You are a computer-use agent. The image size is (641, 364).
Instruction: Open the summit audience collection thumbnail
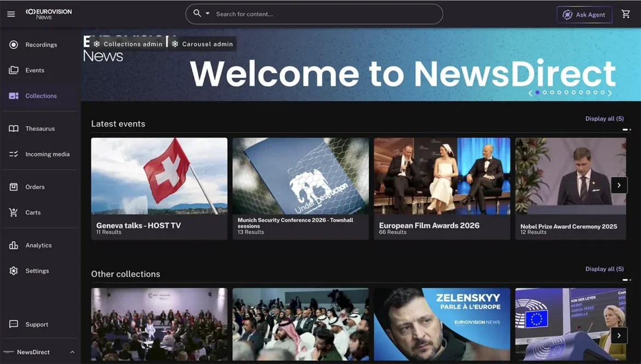tap(159, 325)
